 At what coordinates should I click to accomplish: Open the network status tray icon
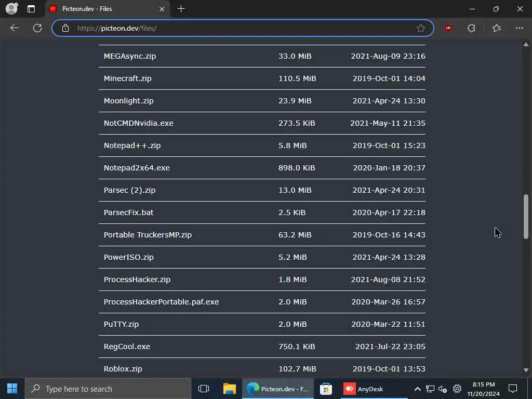coord(430,389)
